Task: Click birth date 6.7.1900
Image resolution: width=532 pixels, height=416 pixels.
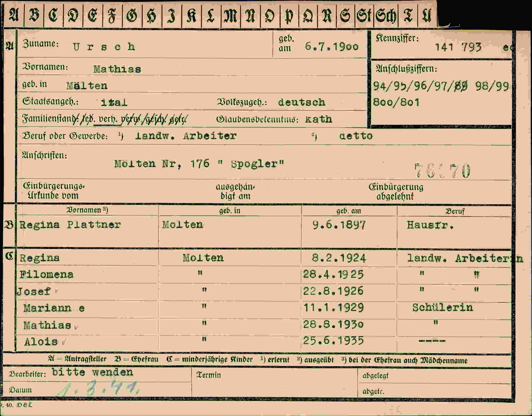Action: pyautogui.click(x=332, y=46)
